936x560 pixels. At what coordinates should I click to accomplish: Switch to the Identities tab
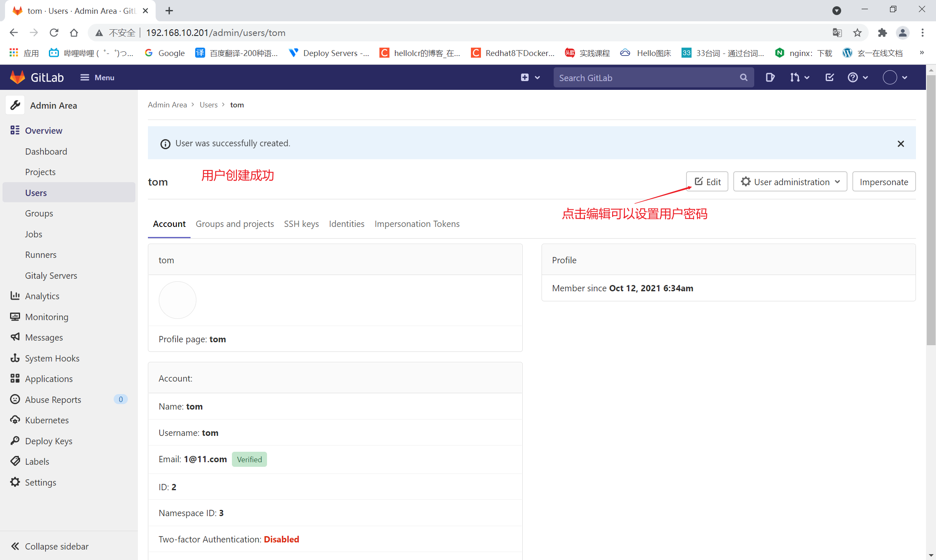(346, 224)
